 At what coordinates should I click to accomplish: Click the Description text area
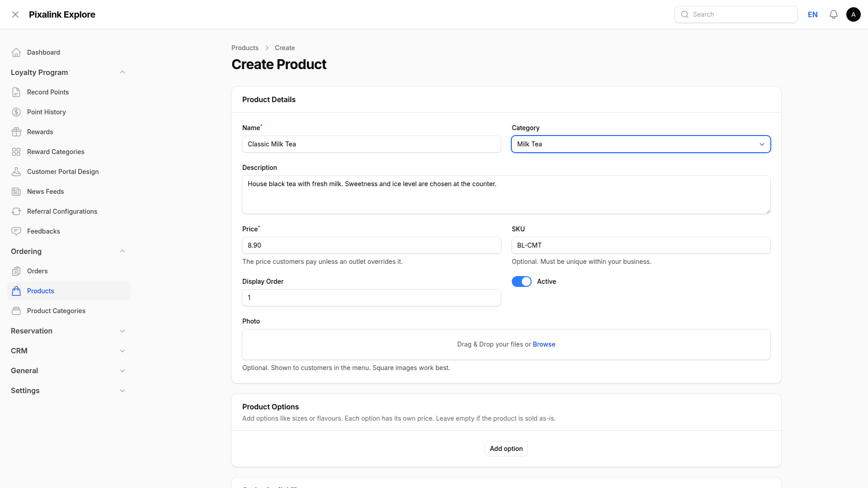point(506,195)
